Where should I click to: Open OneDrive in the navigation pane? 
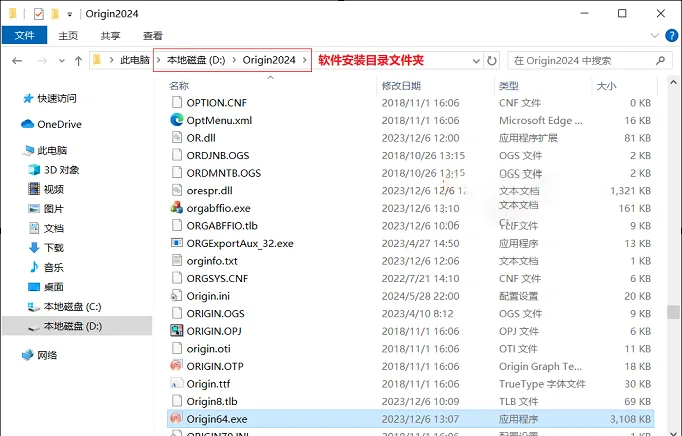pyautogui.click(x=59, y=124)
